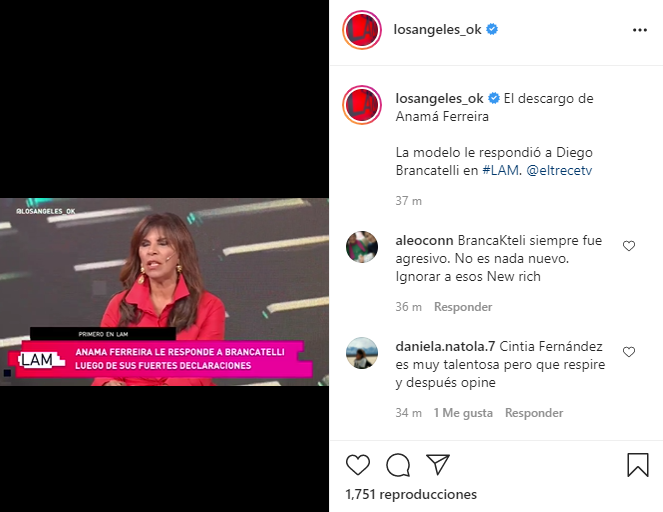Share the post via paper plane icon
This screenshot has height=512, width=663.
(438, 465)
